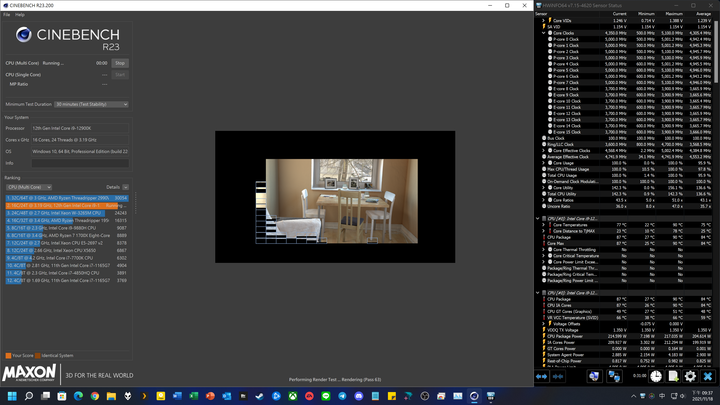720x405 pixels.
Task: Toggle the ranking Details arrow
Action: point(125,187)
